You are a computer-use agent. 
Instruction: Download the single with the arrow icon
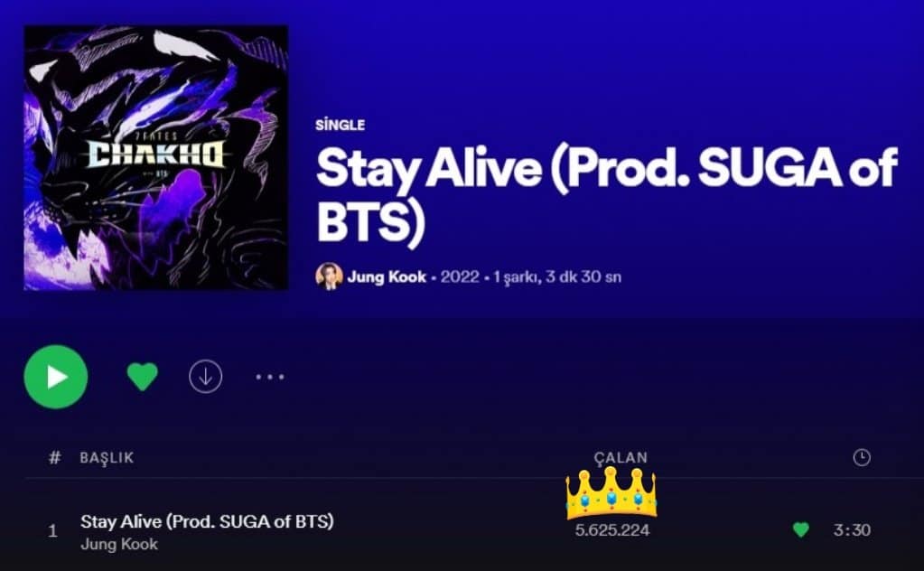pyautogui.click(x=206, y=377)
